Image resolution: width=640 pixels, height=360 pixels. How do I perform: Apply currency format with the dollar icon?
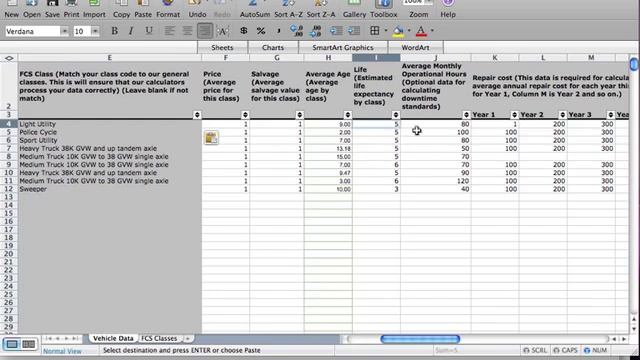pos(244,31)
